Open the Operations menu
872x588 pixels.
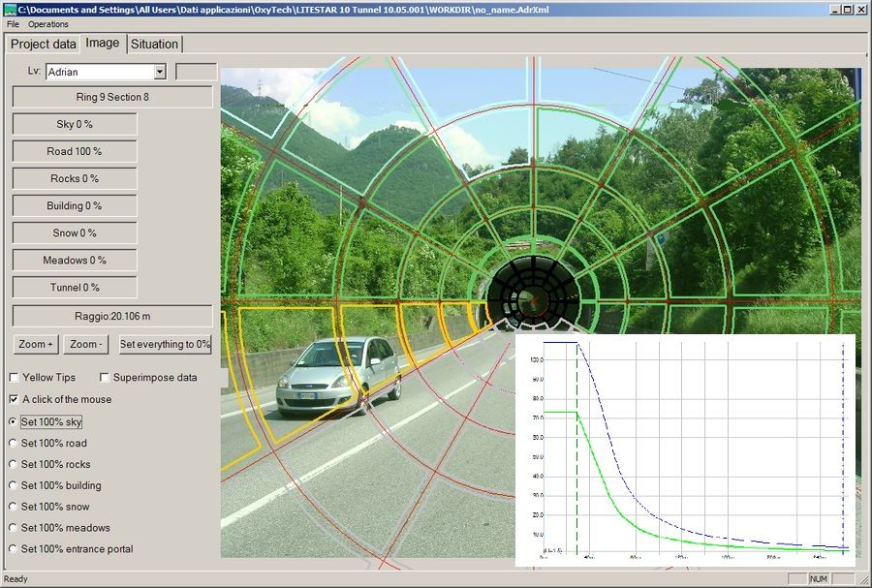click(x=48, y=24)
